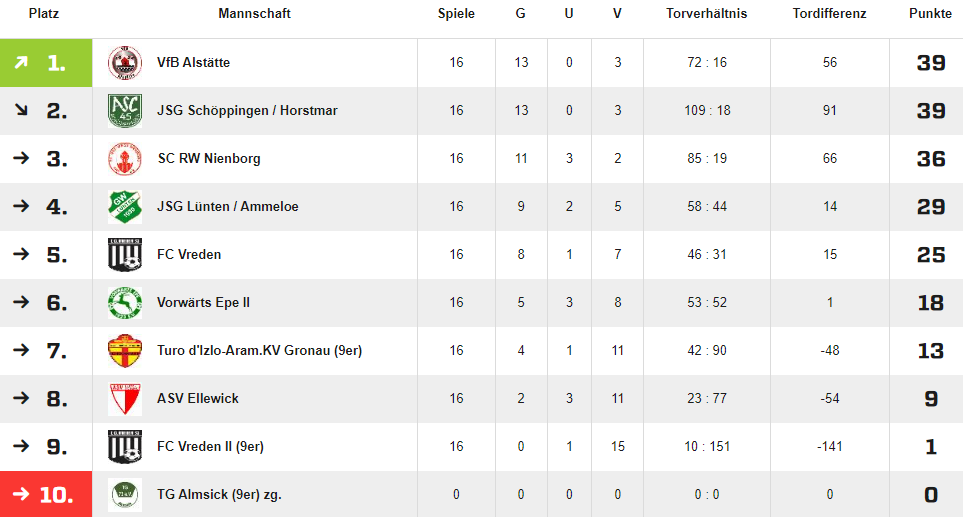This screenshot has width=963, height=517.
Task: Click the green first place rank cell
Action: click(46, 63)
